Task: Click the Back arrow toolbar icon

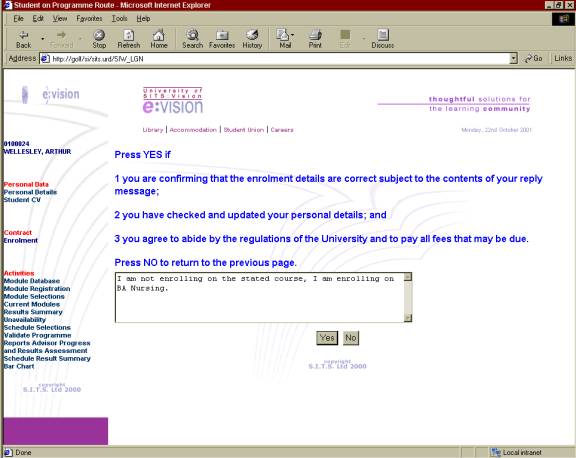Action: click(24, 35)
